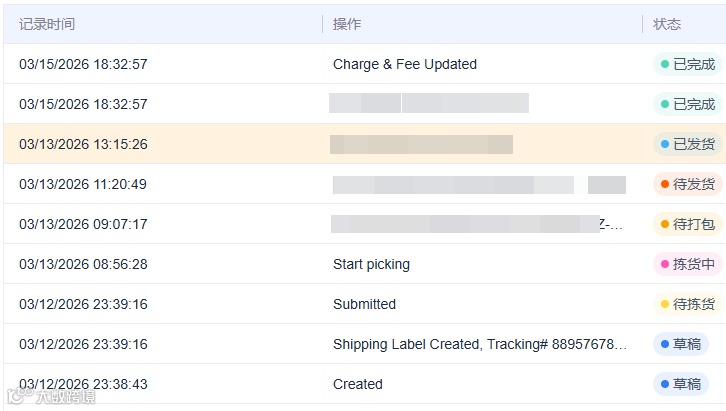Viewport: 726px width, 411px height.
Task: Select the Charge & Fee Updated entry
Action: [x=405, y=64]
